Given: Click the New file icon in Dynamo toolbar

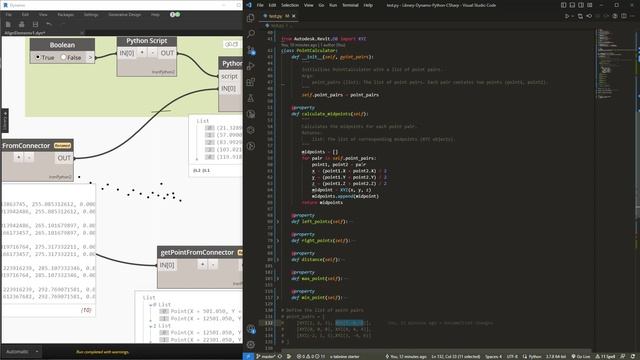Looking at the screenshot, I should click(x=8, y=24).
